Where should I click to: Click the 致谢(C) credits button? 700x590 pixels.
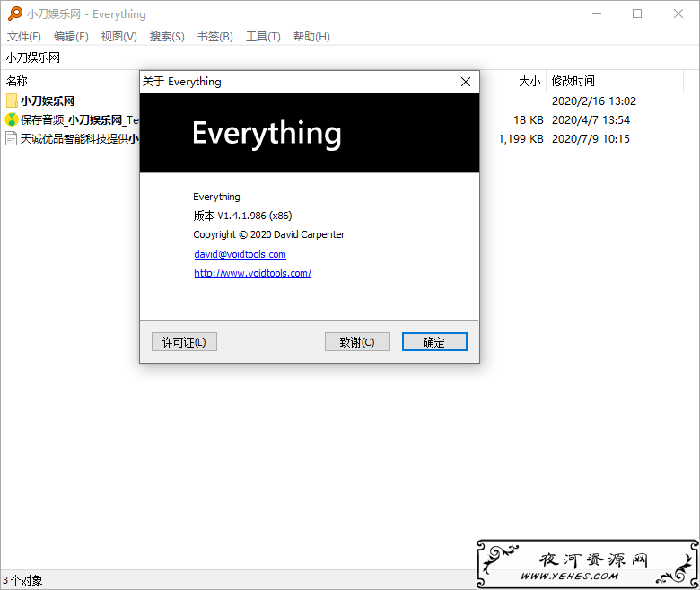[x=357, y=342]
